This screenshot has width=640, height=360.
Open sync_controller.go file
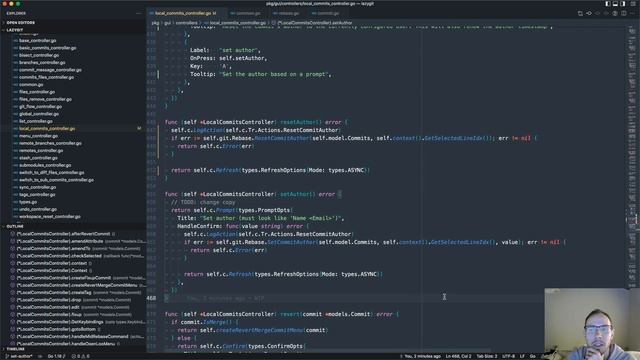click(38, 188)
